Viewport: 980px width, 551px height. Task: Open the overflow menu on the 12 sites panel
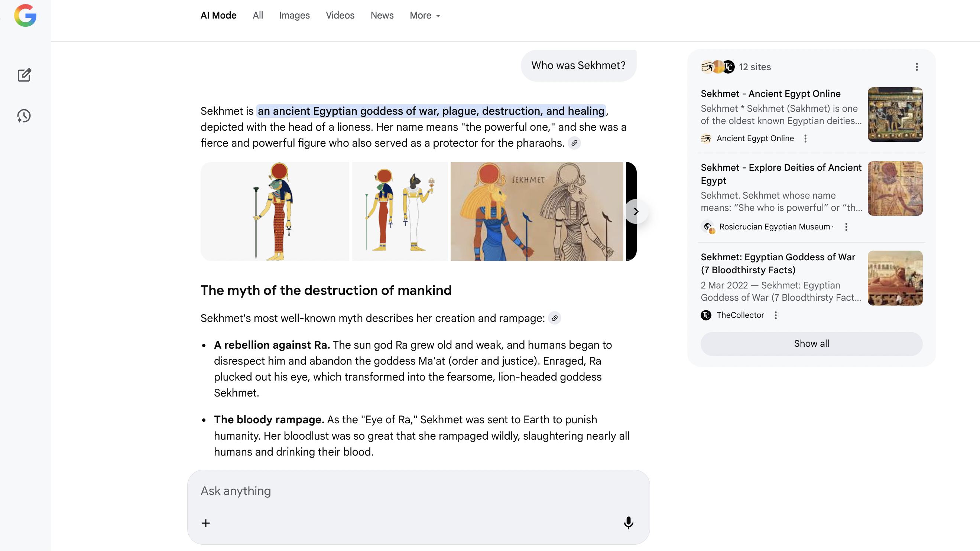pyautogui.click(x=917, y=67)
